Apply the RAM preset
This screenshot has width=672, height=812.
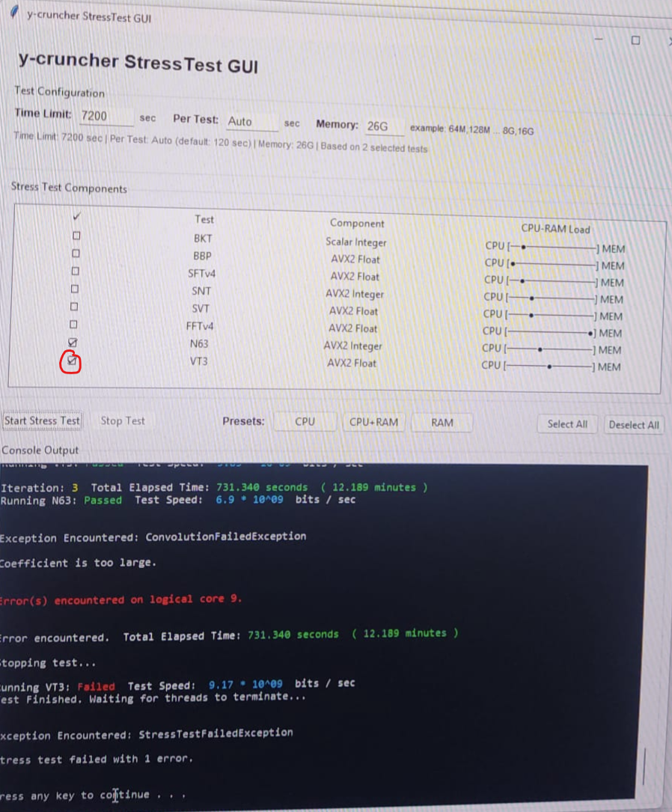click(442, 423)
